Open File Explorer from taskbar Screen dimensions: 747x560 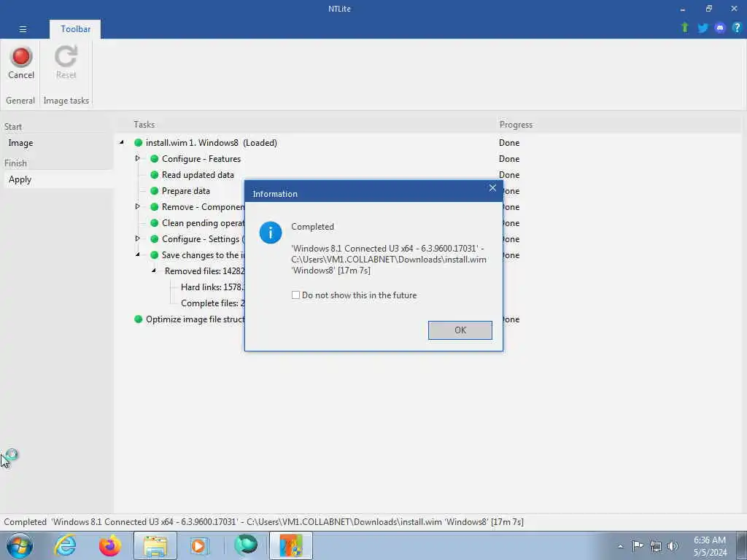[x=155, y=545]
